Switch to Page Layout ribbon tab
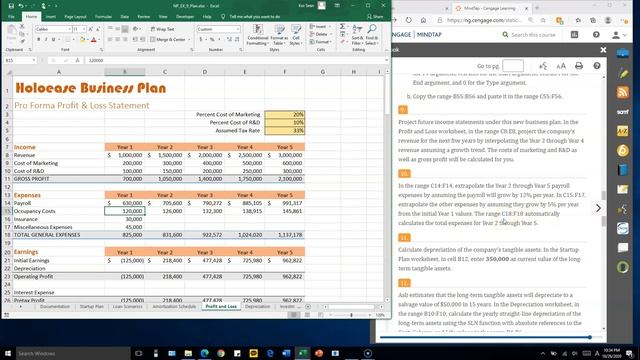Screen dimensions: 640x360 [75, 17]
